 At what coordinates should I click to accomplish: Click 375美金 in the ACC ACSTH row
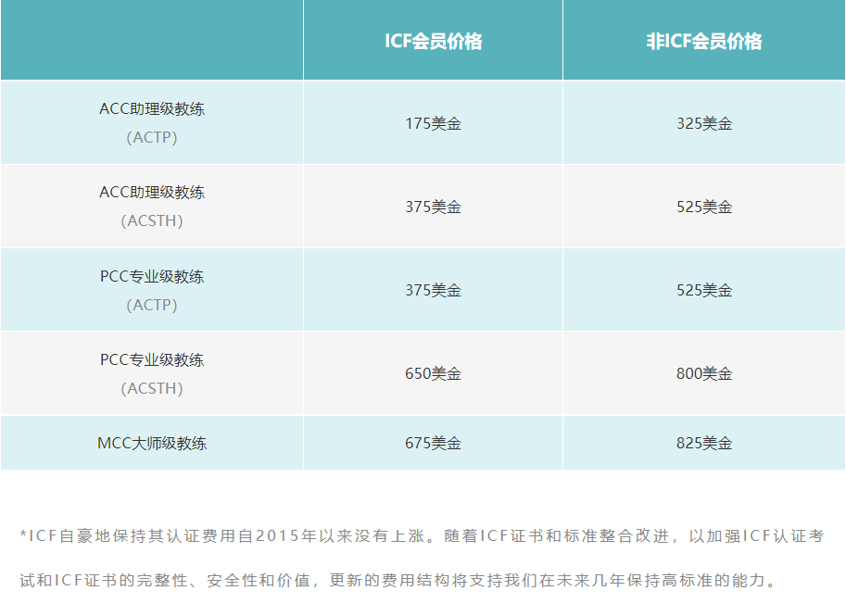[433, 207]
